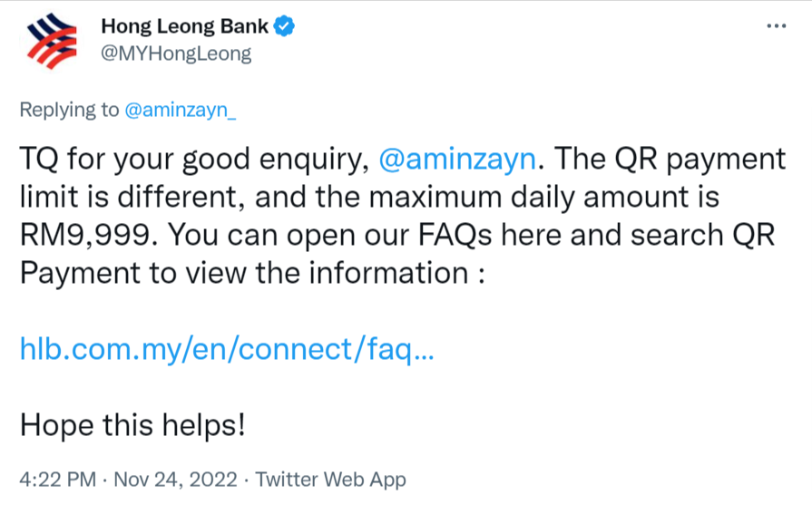Image resolution: width=812 pixels, height=514 pixels.
Task: Open the Twitter Web App source label
Action: point(330,480)
